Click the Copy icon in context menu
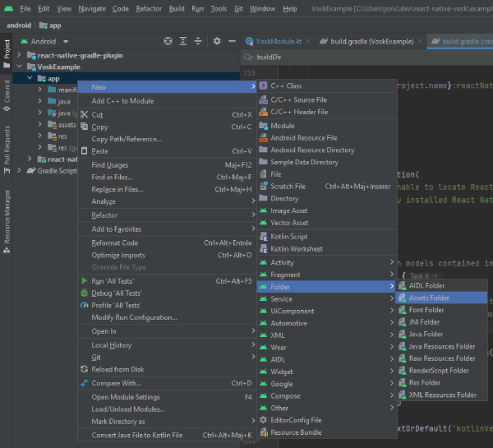The image size is (493, 448). (x=84, y=127)
